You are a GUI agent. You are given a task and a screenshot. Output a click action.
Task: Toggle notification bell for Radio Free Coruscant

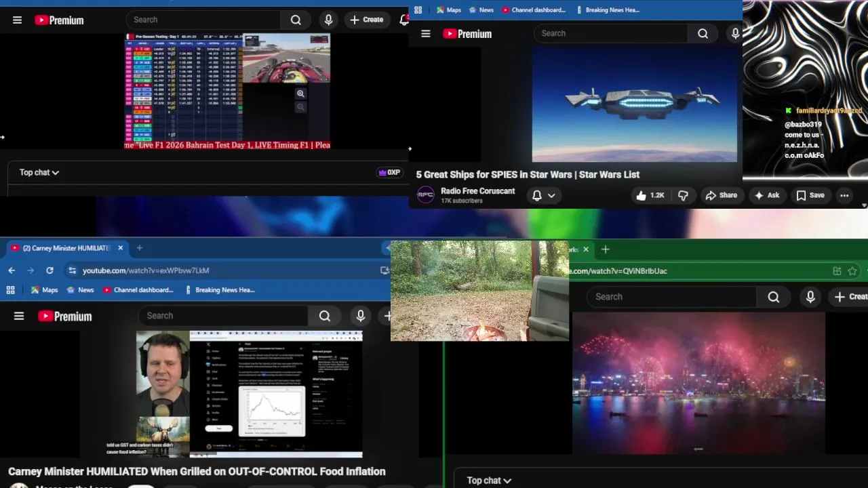click(537, 195)
